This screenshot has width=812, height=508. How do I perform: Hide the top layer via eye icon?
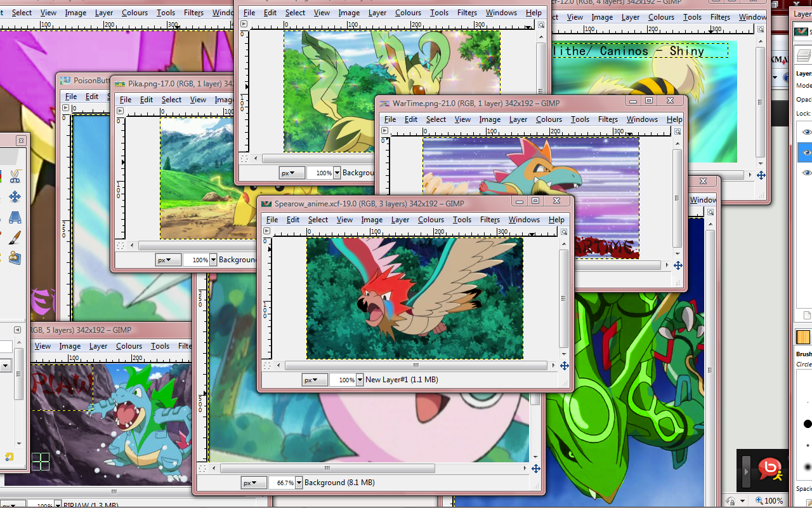tap(806, 132)
